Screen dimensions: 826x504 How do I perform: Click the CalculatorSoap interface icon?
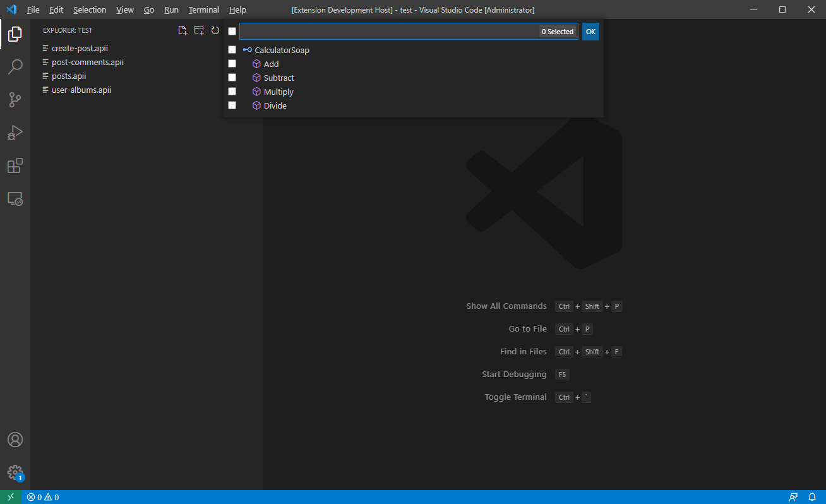248,50
